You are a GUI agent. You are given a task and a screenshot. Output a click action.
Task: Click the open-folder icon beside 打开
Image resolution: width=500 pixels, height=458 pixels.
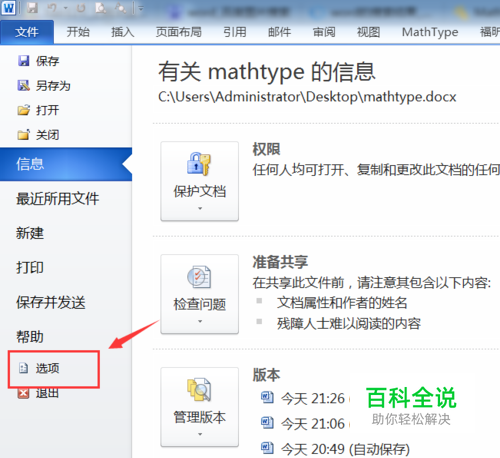[23, 110]
